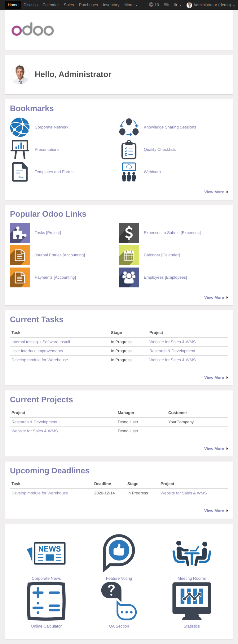The image size is (238, 644).
Task: Open the Online Calculator icon
Action: click(x=46, y=601)
